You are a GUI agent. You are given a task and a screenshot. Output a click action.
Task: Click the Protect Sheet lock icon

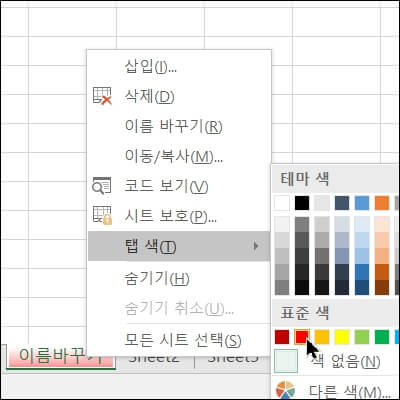point(102,215)
